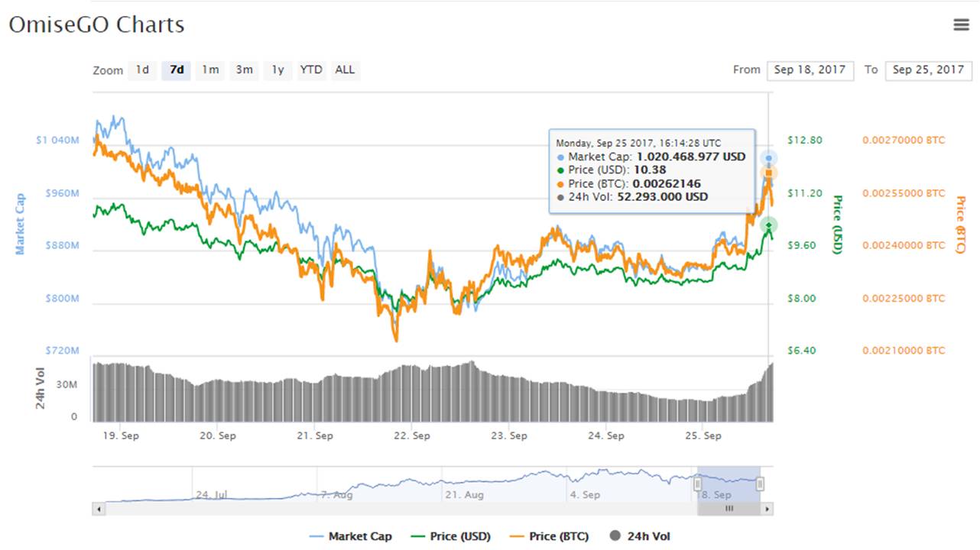
Task: Click the OmiseGO Charts heading
Action: 96,24
